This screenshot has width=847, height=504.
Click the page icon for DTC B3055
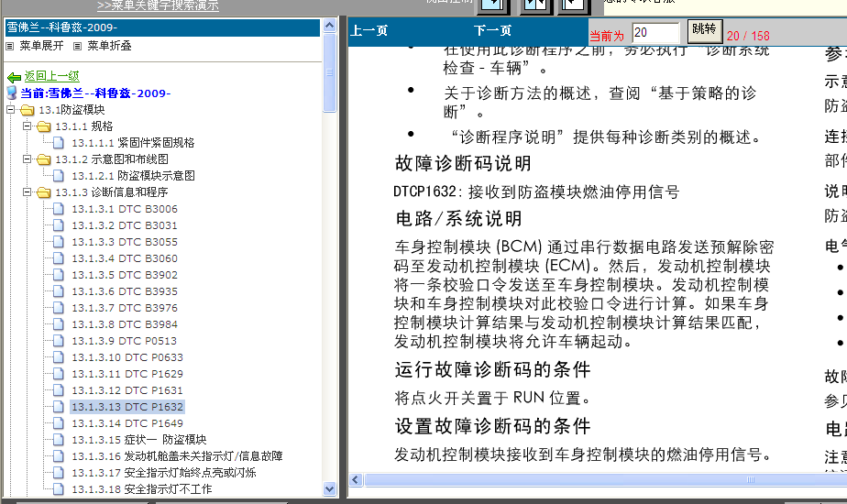59,242
